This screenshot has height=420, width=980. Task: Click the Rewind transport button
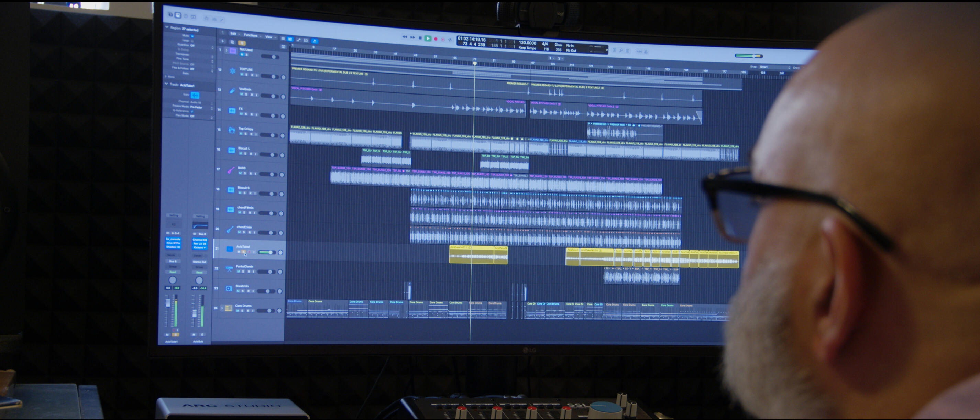click(404, 37)
